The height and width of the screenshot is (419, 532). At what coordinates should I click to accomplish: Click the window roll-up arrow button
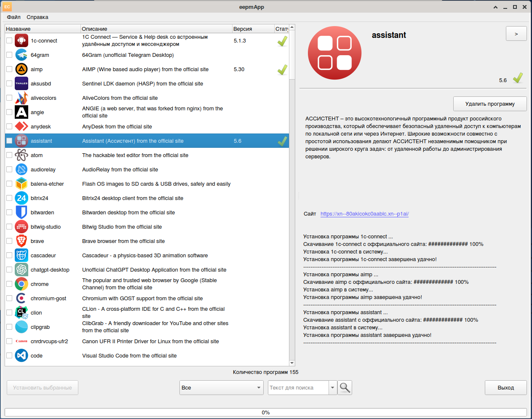tap(495, 7)
